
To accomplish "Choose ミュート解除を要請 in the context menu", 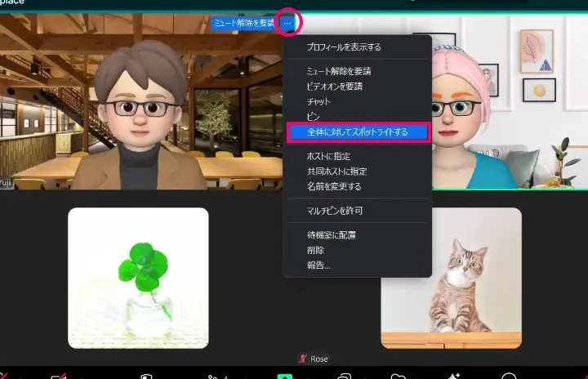I will coord(338,71).
